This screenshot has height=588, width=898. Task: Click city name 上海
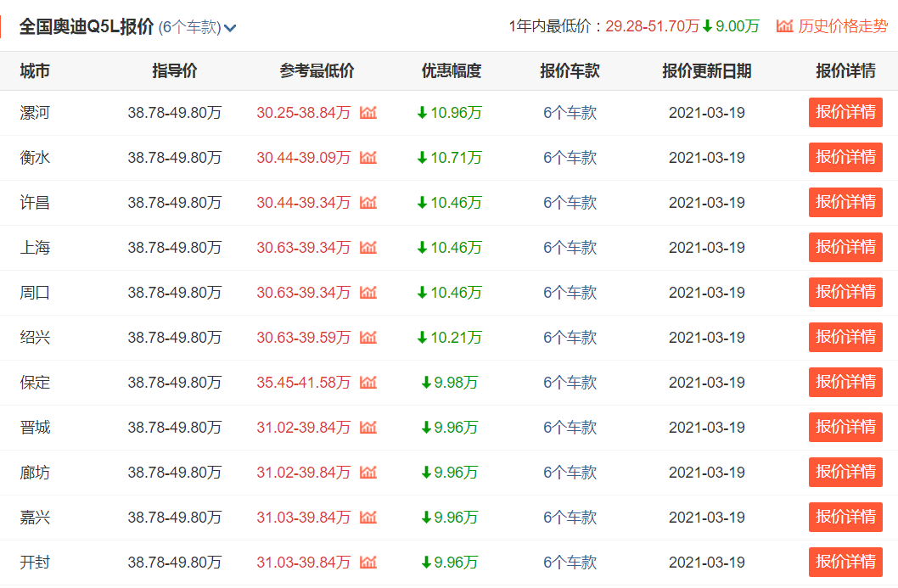(x=35, y=248)
